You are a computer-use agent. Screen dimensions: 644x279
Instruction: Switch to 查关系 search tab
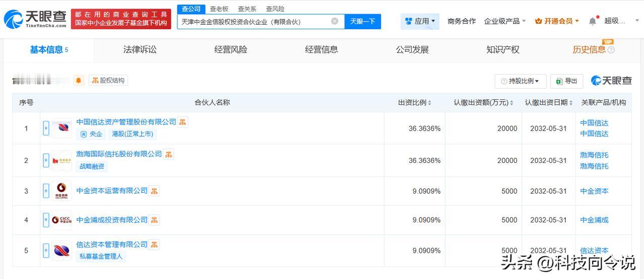click(247, 9)
